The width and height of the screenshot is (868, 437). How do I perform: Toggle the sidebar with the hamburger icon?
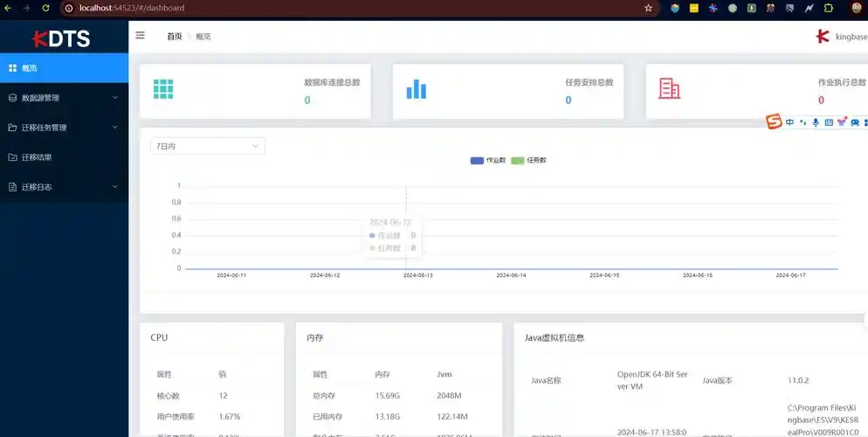click(140, 36)
